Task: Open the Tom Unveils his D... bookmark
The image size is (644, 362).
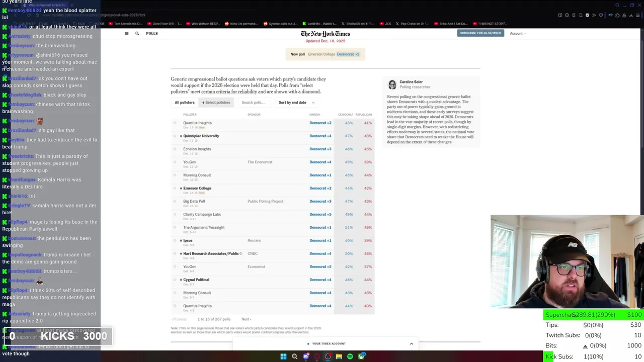Action: (125, 24)
